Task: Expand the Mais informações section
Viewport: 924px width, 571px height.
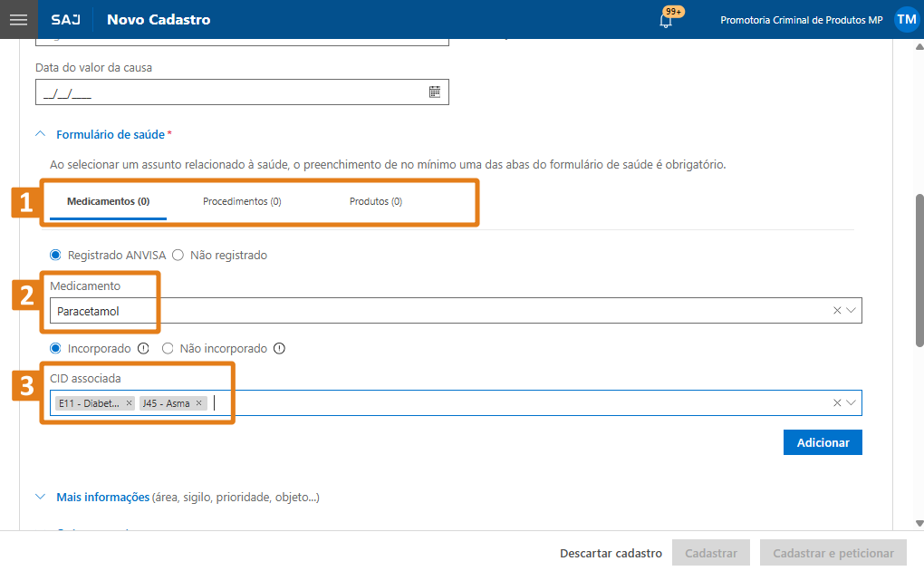Action: pyautogui.click(x=40, y=497)
